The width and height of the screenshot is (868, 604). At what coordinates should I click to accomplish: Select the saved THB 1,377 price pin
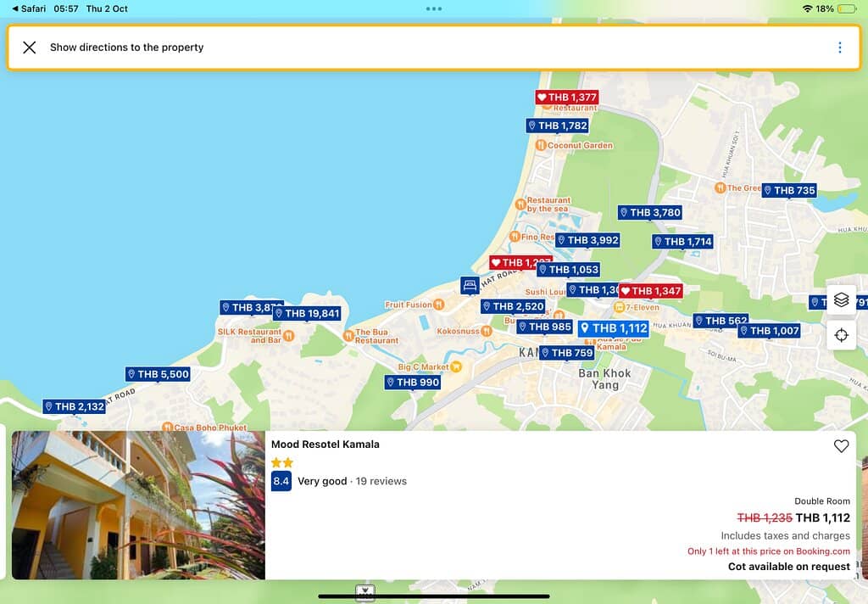(x=567, y=98)
